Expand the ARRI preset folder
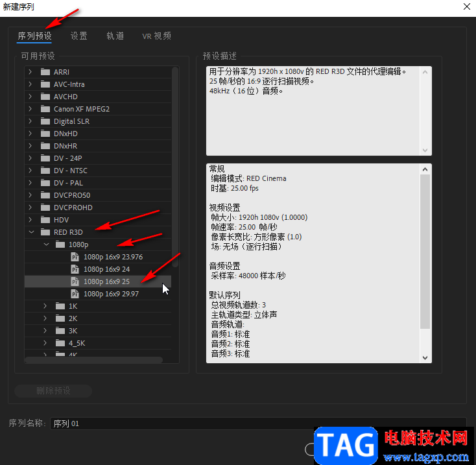Screen dimensions: 476x465 tap(30, 72)
